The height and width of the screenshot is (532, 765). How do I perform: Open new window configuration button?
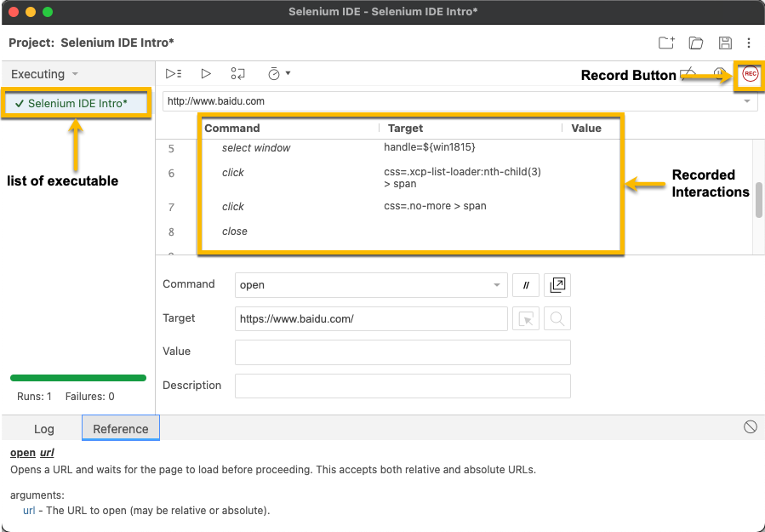tap(557, 285)
